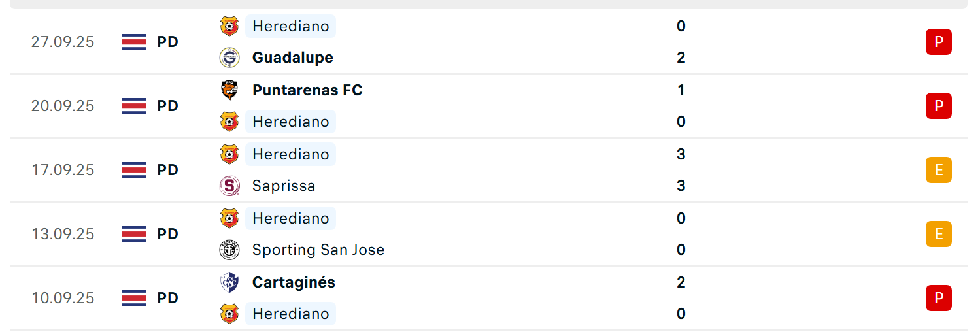This screenshot has width=980, height=332.
Task: Click the Sporting San Jose logo
Action: (229, 250)
